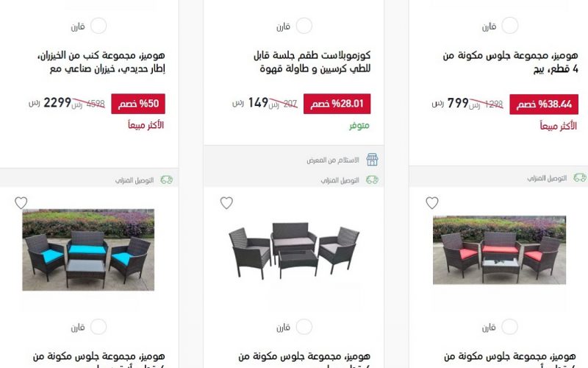Add blue cushion set to wishlist heart

(21, 203)
